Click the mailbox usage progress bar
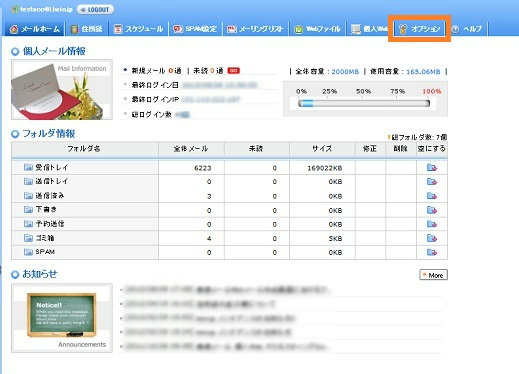Image resolution: width=519 pixels, height=374 pixels. (364, 103)
